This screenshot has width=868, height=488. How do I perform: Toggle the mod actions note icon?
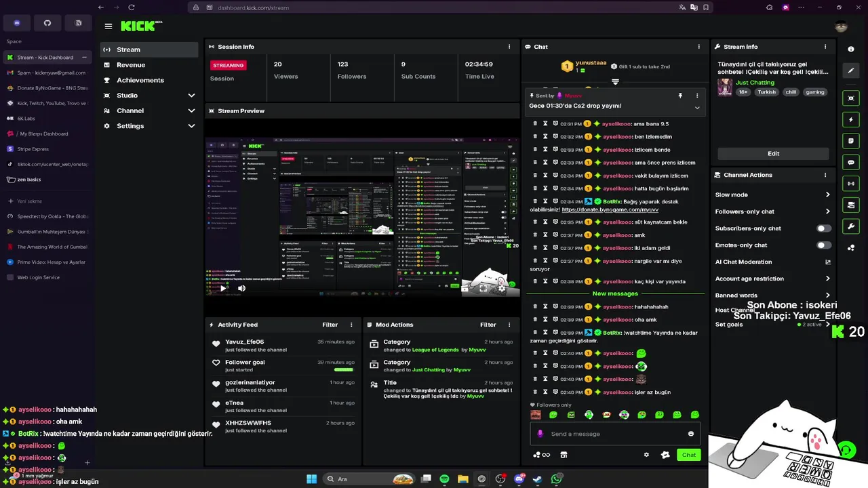[x=851, y=141]
